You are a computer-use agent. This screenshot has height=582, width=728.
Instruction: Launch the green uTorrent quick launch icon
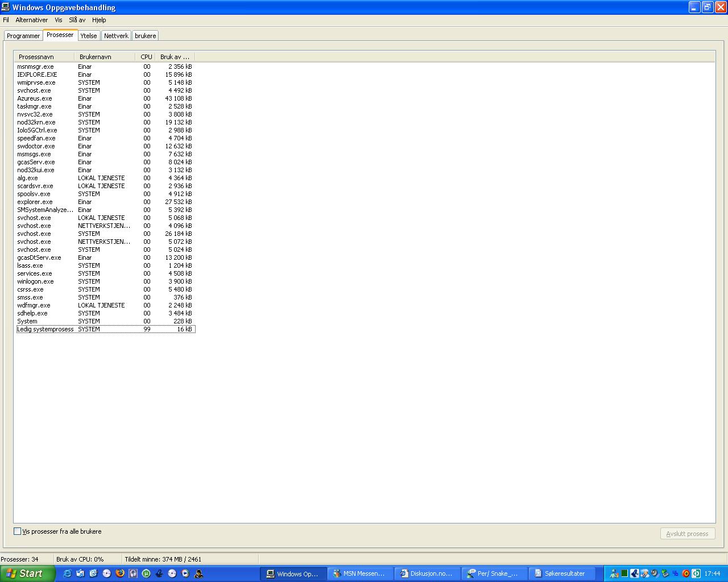coord(146,573)
